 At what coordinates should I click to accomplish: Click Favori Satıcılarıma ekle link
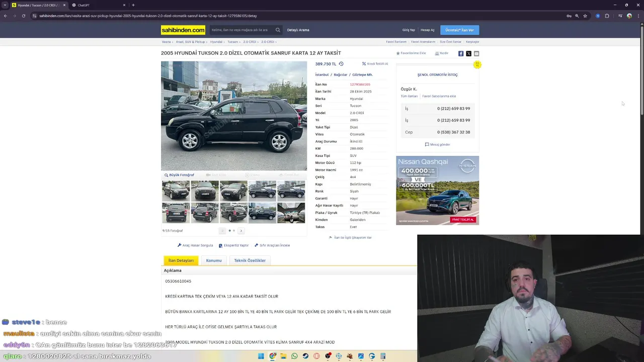click(439, 96)
